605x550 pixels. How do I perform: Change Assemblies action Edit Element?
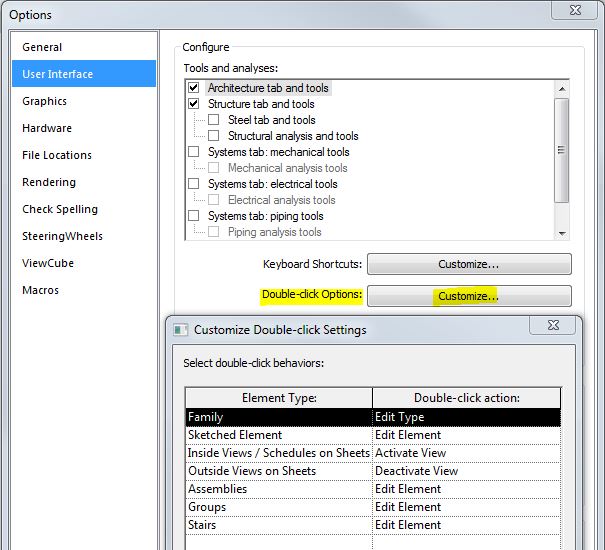(x=466, y=489)
